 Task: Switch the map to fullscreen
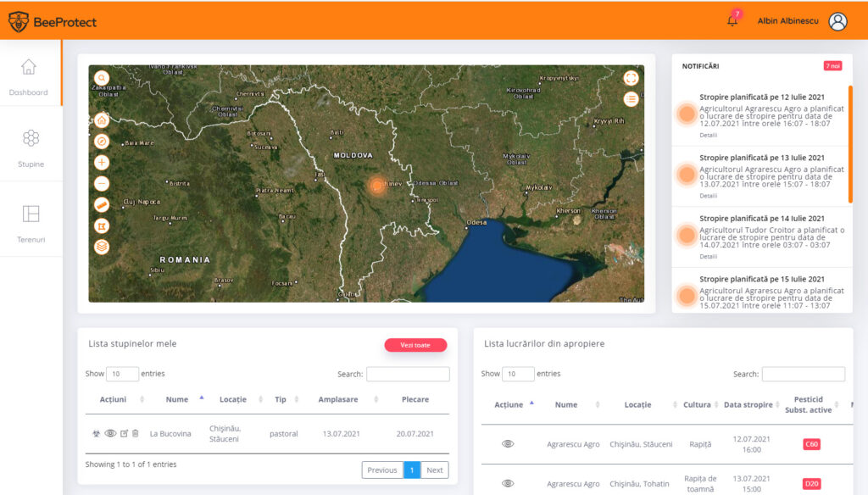coord(631,78)
